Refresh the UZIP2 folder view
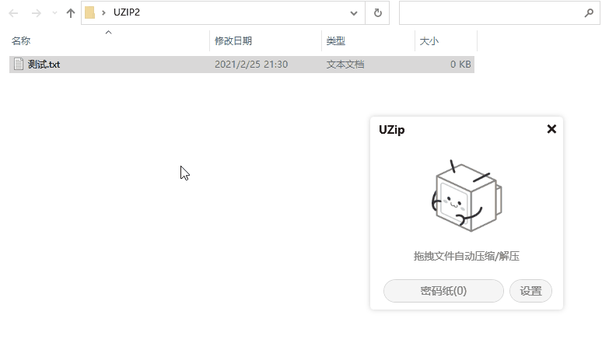The image size is (602, 364). (x=378, y=13)
